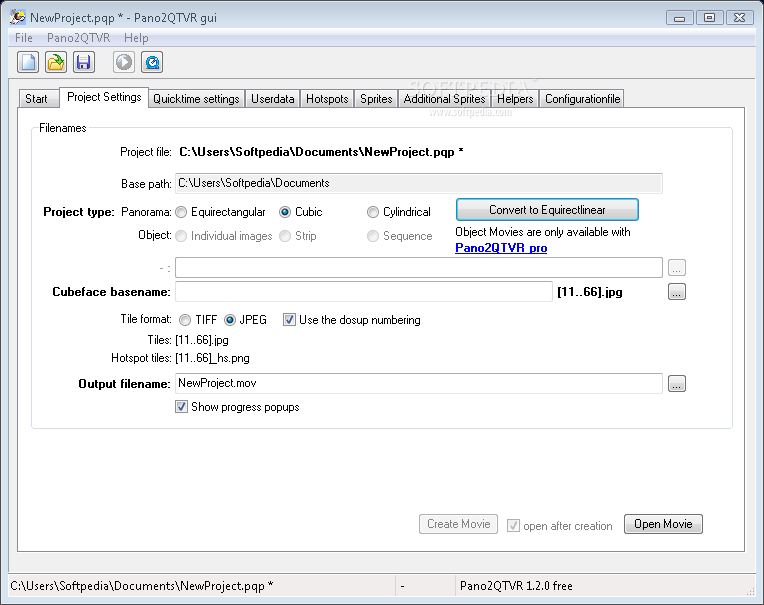The height and width of the screenshot is (605, 764).
Task: Select Cubic panorama type
Action: (285, 212)
